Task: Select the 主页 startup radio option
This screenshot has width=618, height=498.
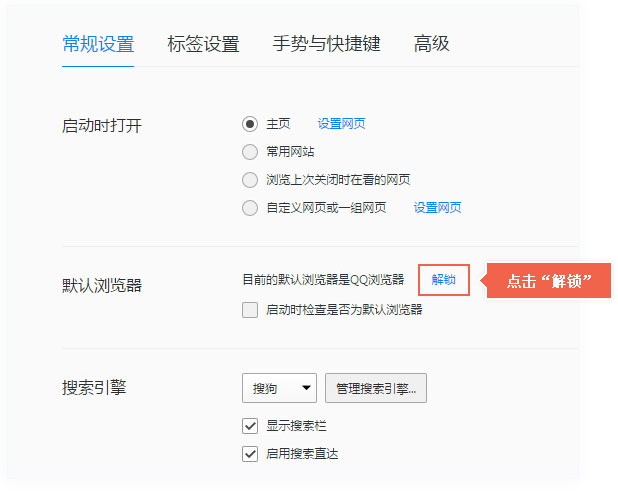Action: pyautogui.click(x=250, y=124)
